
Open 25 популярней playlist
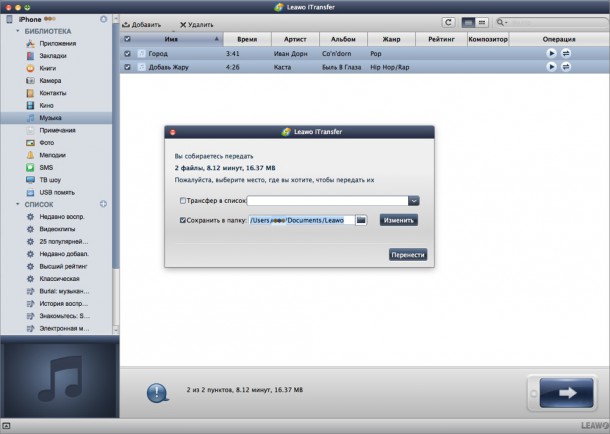tap(63, 242)
